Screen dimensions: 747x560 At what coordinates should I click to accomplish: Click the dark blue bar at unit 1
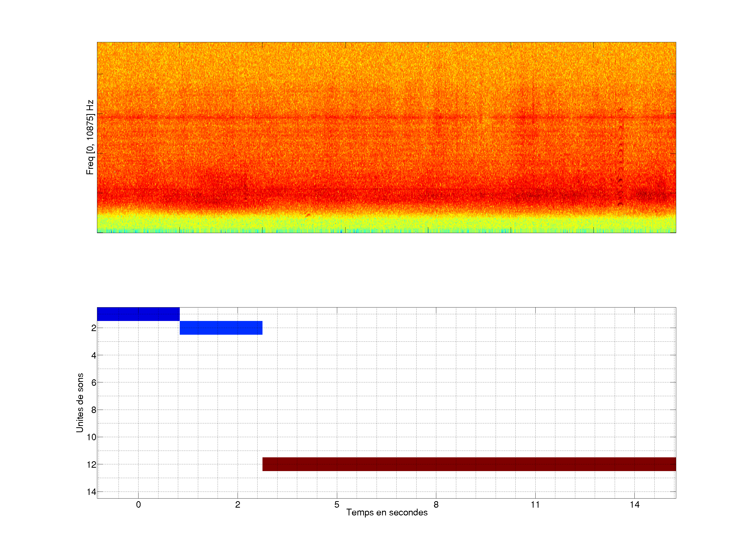pyautogui.click(x=138, y=314)
